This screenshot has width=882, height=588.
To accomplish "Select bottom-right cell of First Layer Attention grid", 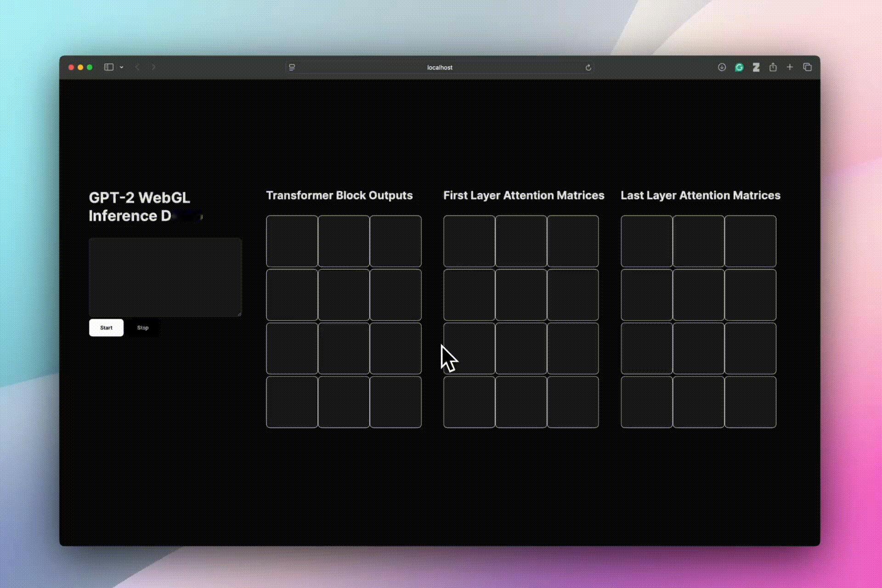I will (x=573, y=402).
